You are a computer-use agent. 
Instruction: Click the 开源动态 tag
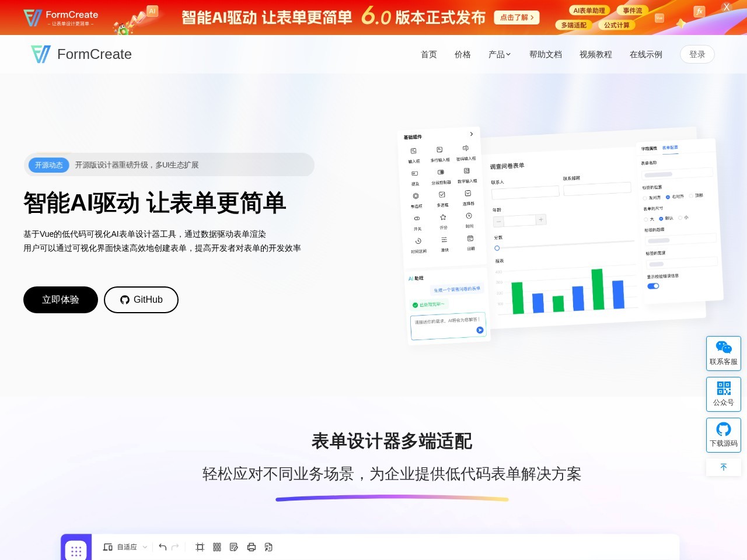tap(48, 165)
